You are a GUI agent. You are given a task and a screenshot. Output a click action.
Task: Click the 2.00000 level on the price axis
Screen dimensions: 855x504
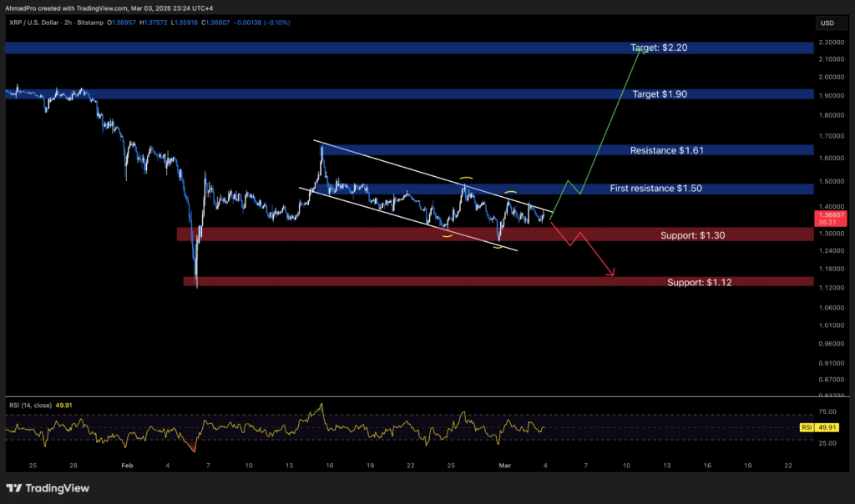click(x=831, y=77)
